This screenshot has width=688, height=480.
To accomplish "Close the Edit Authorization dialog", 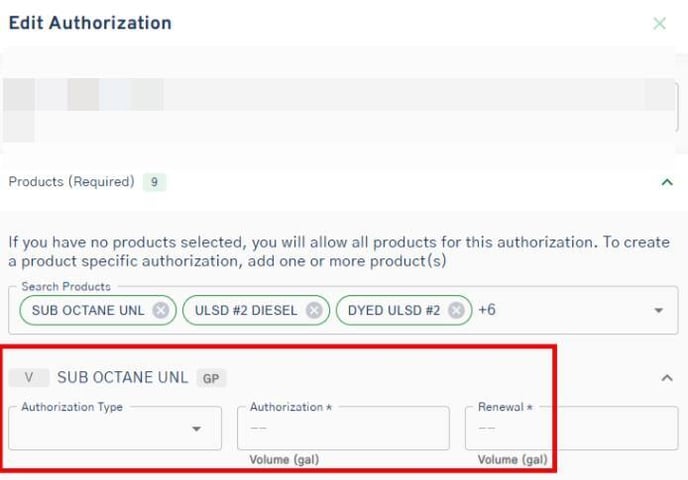I will pos(659,23).
